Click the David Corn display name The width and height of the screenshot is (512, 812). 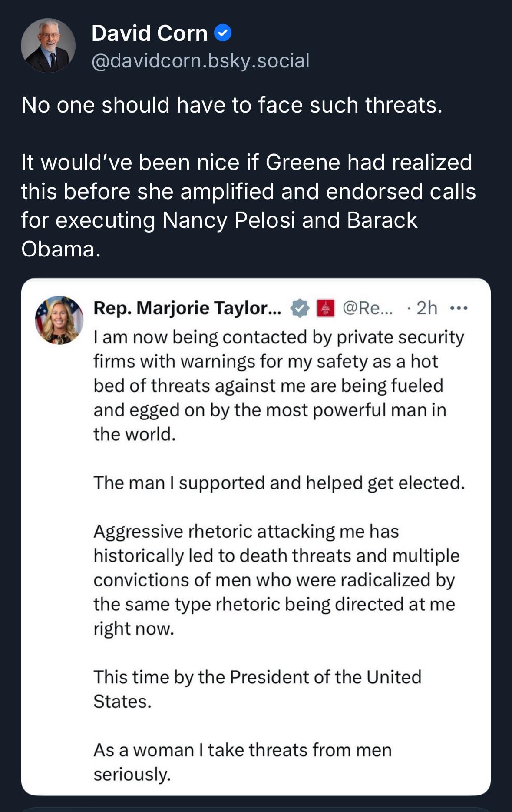click(x=149, y=33)
